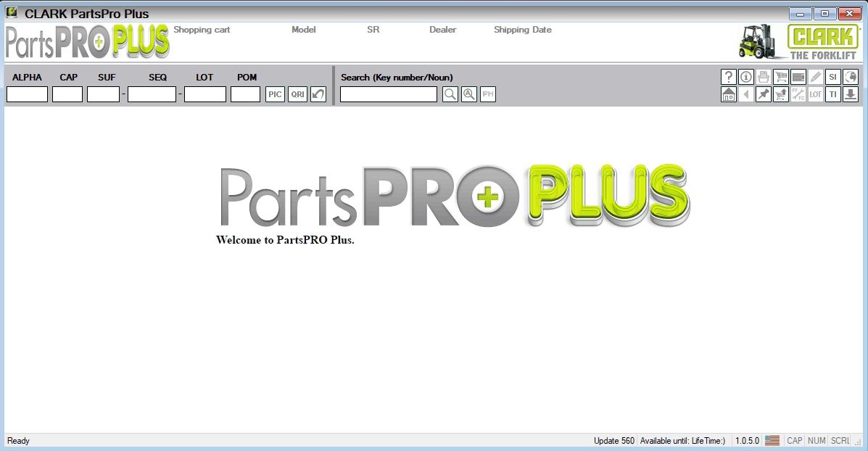Click the NUM indicator in status bar
Viewport: 868px width, 451px height.
[x=817, y=440]
